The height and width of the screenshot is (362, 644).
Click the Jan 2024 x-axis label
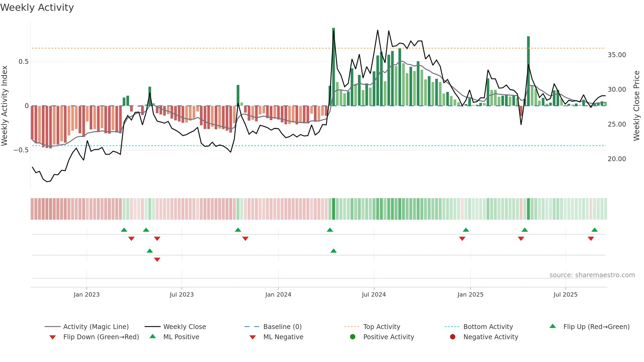pyautogui.click(x=278, y=295)
